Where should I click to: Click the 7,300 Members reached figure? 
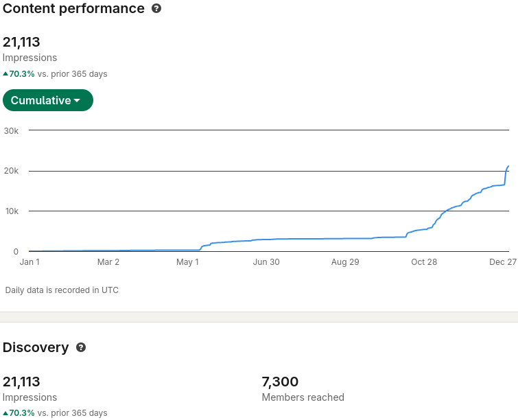click(280, 382)
